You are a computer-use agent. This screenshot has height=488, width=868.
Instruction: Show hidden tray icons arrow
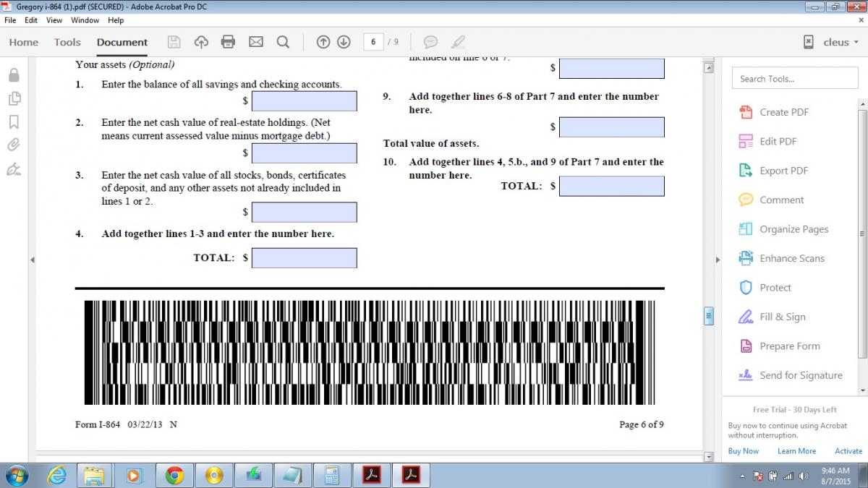point(743,476)
